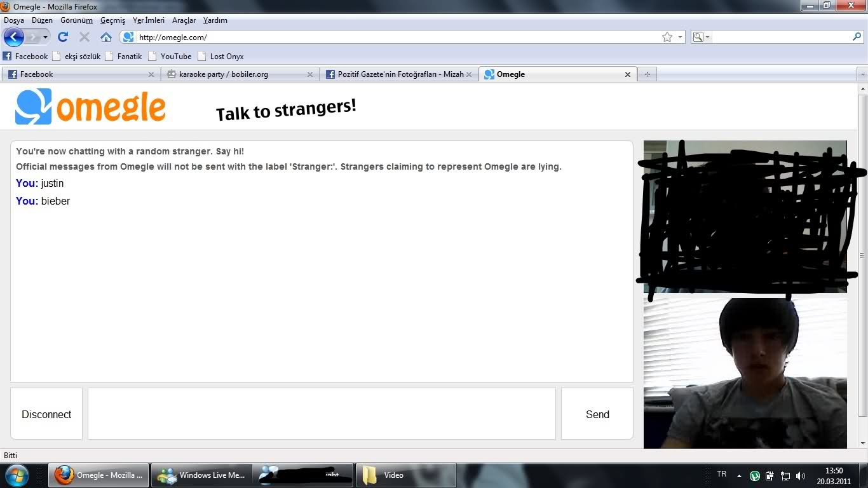
Task: Click the 'You: justin' message
Action: point(39,184)
